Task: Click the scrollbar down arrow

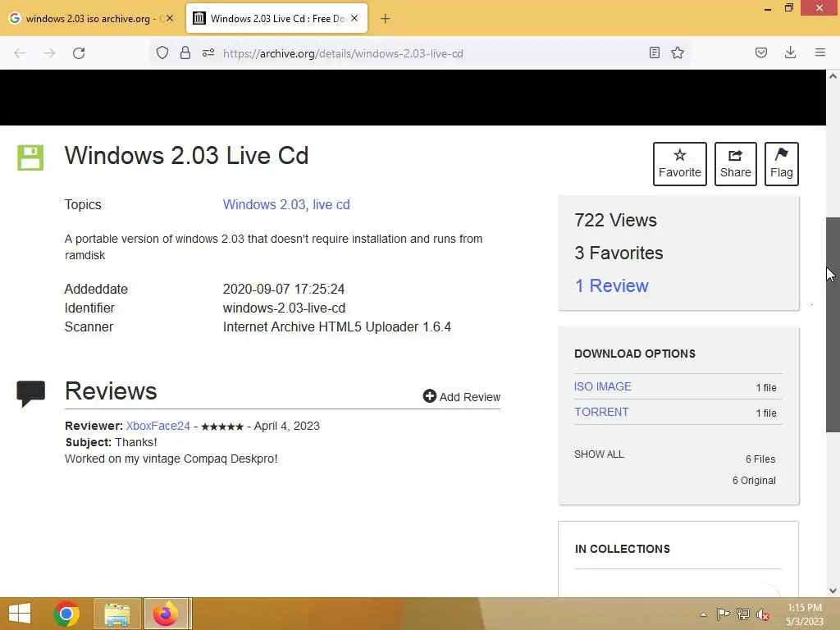Action: point(833,591)
